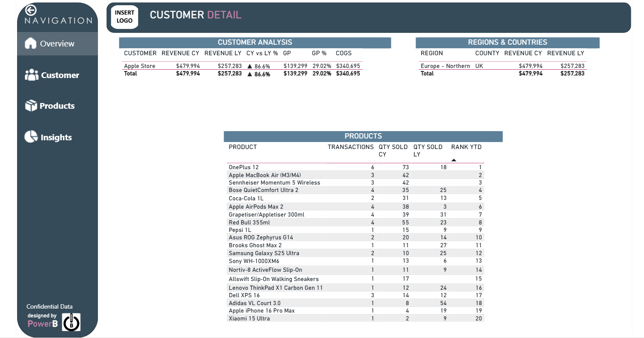Click the PowerB power logo icon
The image size is (644, 338).
pyautogui.click(x=71, y=322)
